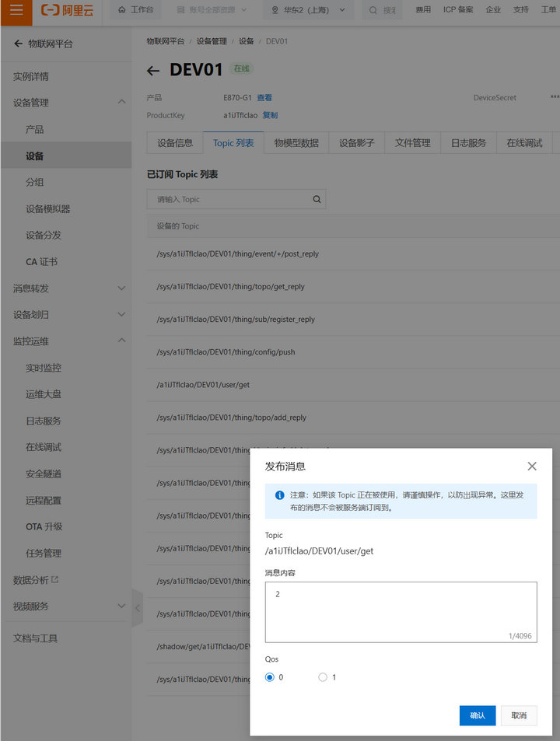
Task: Close the publish message dialog
Action: pos(532,466)
